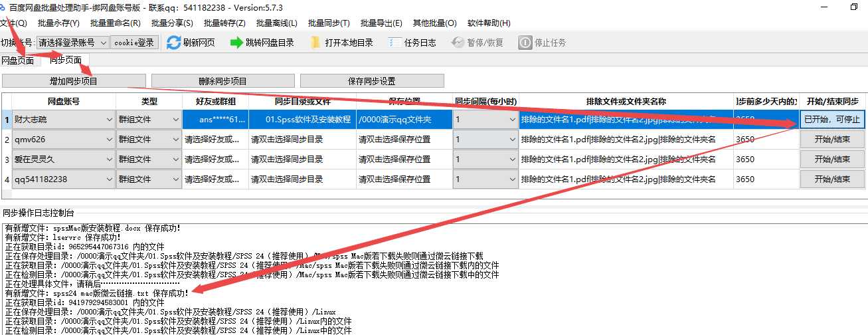Click 开始/结束 button in qmv626 row
Image resolution: width=868 pixels, height=335 pixels.
tap(832, 140)
